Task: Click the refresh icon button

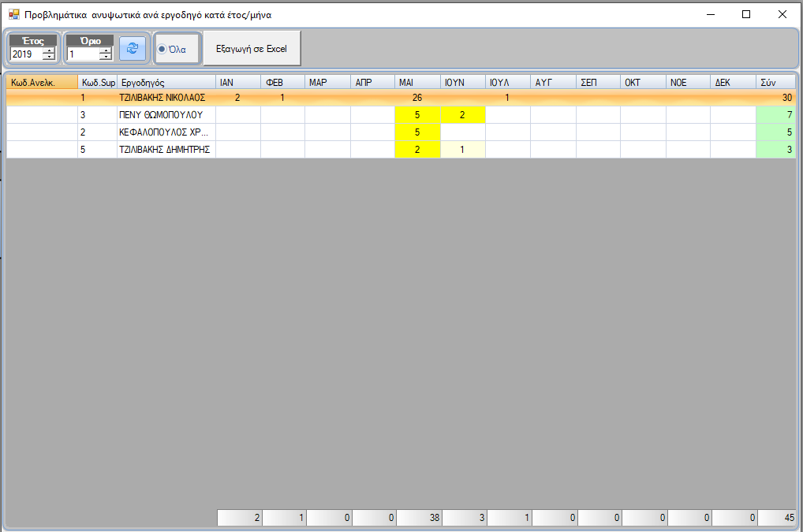Action: [133, 49]
